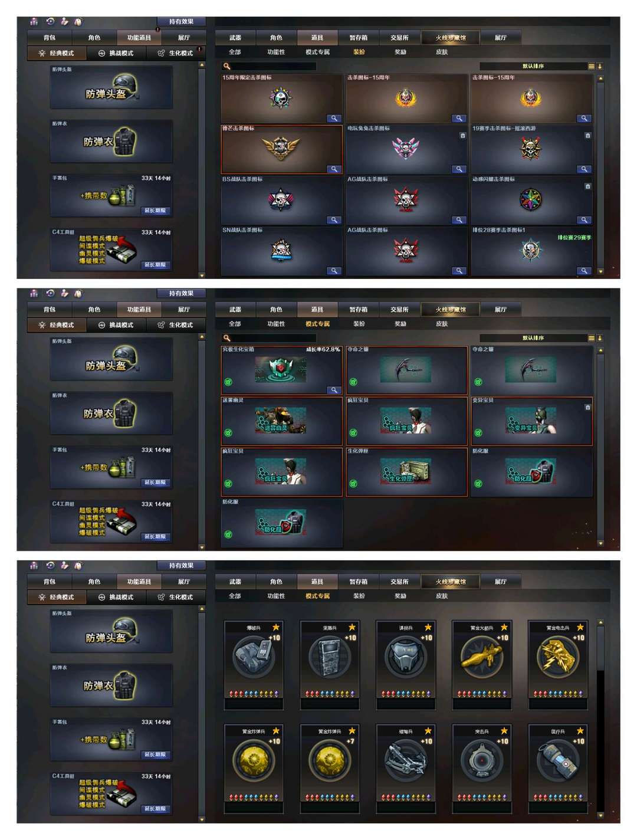Open magnifier on BS战队击杀图标 card
Viewport: 637px width, 840px height.
point(334,220)
